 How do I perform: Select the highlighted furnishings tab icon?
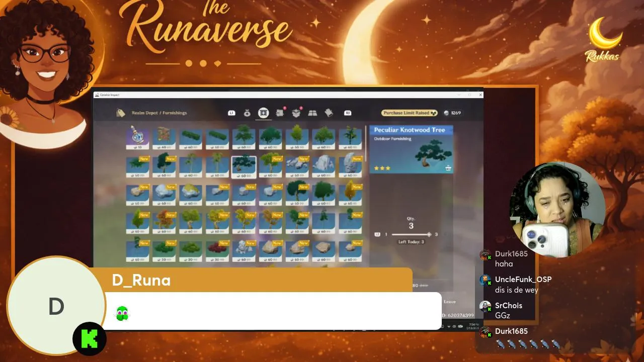[x=264, y=113]
